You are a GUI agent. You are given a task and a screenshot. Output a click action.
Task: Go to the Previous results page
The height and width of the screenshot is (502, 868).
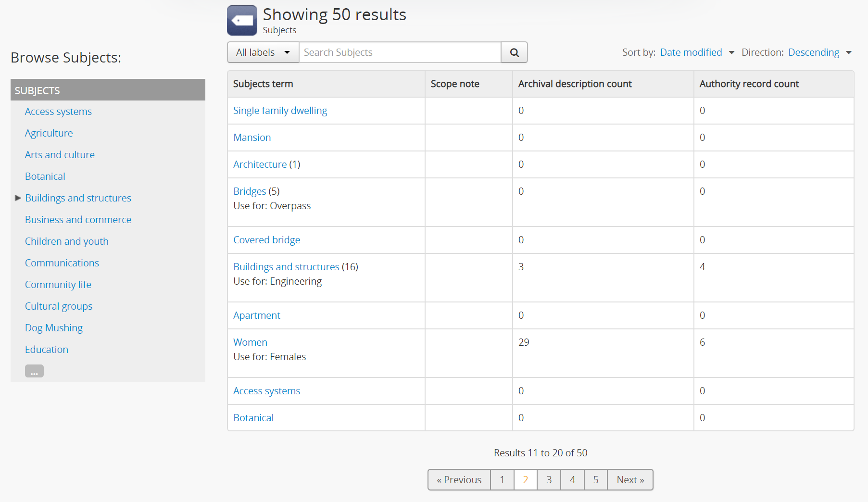[x=459, y=479]
